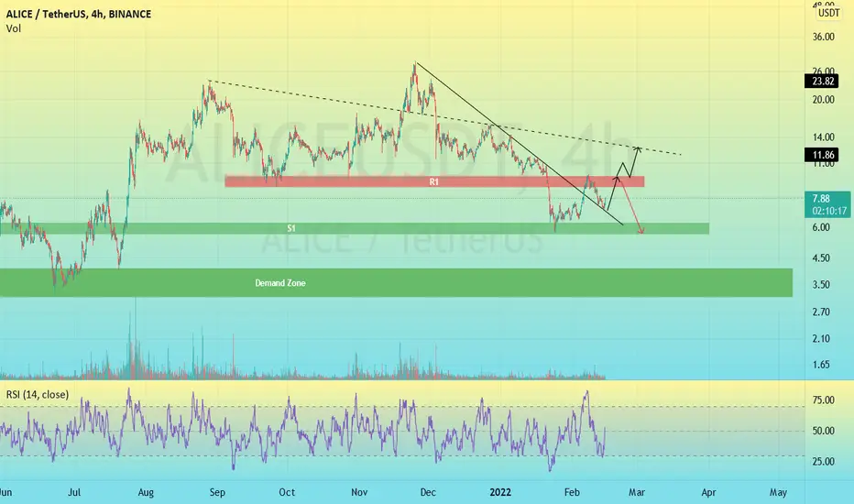Click Mar on the time axis
The image size is (854, 504).
[637, 492]
